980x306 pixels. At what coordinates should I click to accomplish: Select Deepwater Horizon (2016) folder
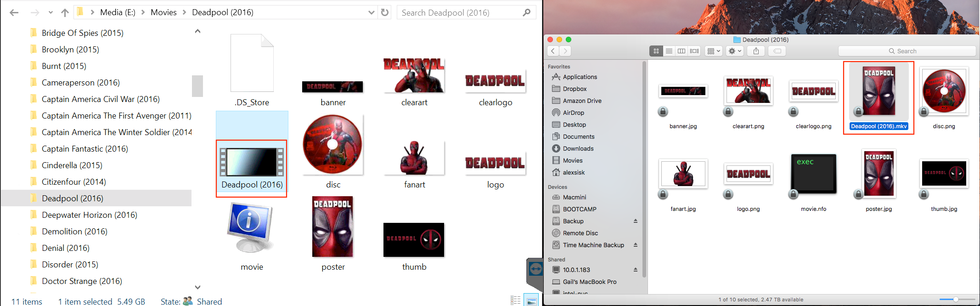coord(89,215)
